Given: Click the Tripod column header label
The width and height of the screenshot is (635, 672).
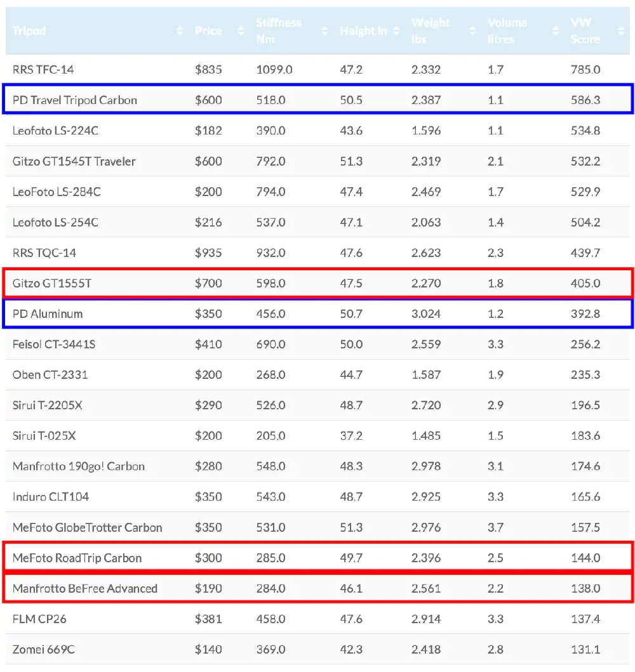Looking at the screenshot, I should pos(29,31).
